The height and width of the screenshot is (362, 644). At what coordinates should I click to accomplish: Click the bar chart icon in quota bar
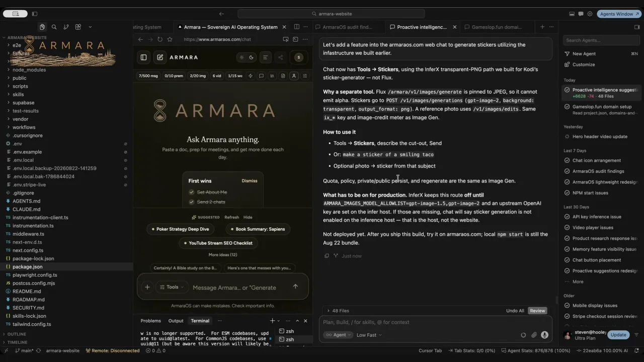[272, 76]
